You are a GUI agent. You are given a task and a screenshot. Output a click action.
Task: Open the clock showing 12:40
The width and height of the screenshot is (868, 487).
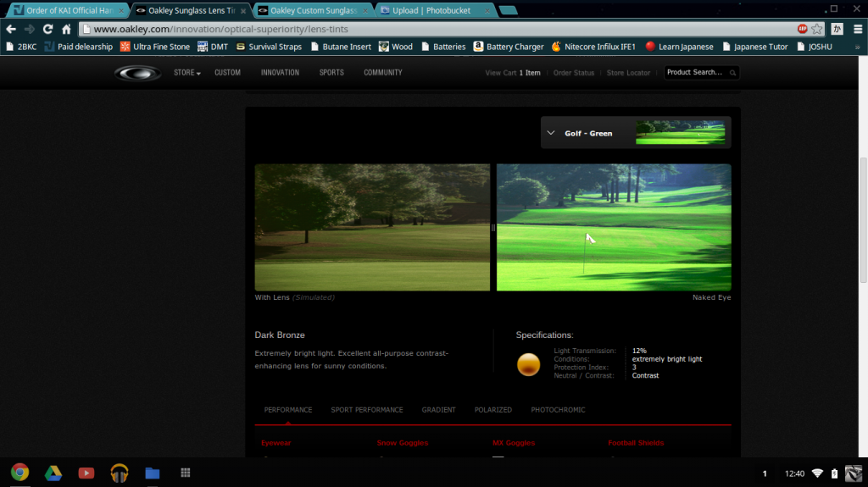tap(794, 473)
